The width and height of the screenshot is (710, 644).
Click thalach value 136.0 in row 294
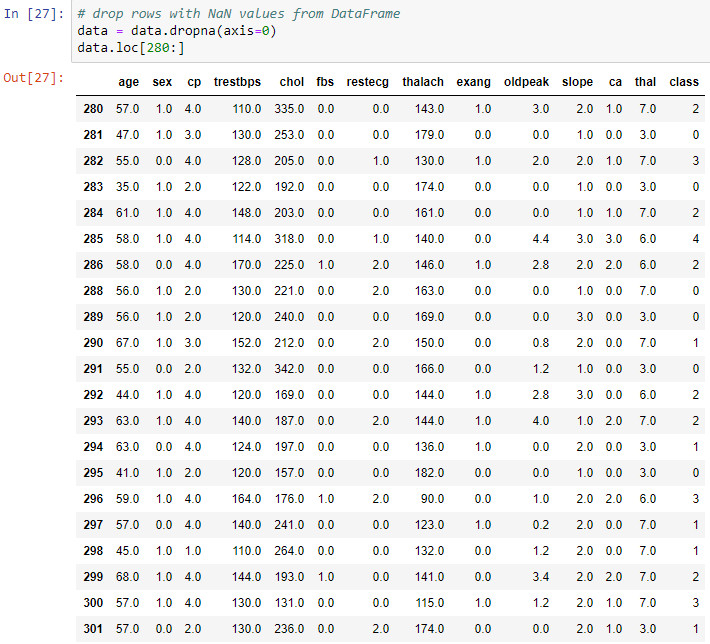point(429,447)
